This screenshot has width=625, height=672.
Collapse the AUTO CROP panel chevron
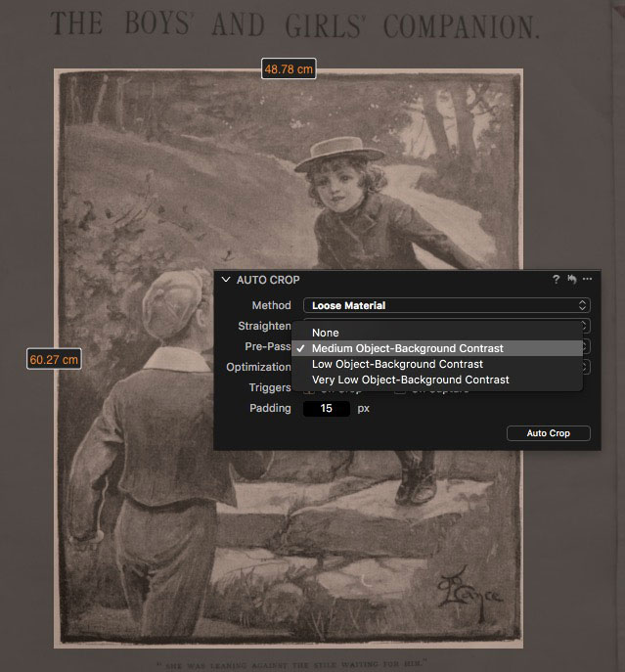(x=226, y=280)
